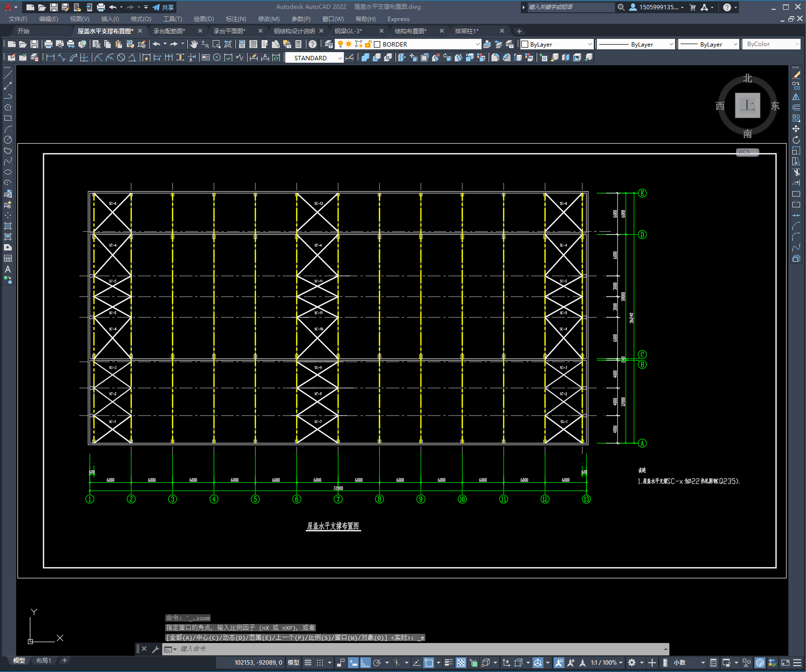Toggle Ortho mode in status bar
806x672 pixels.
(x=365, y=663)
